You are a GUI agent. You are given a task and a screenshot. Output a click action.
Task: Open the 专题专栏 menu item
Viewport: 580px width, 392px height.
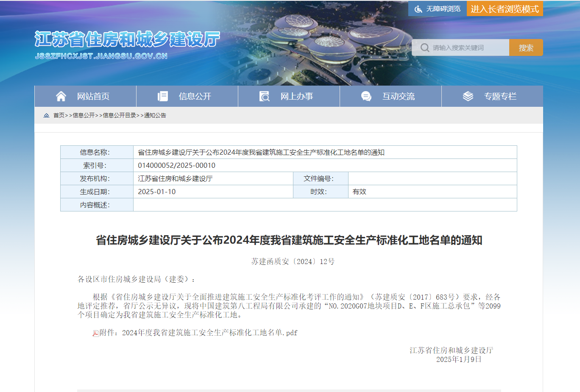click(500, 96)
